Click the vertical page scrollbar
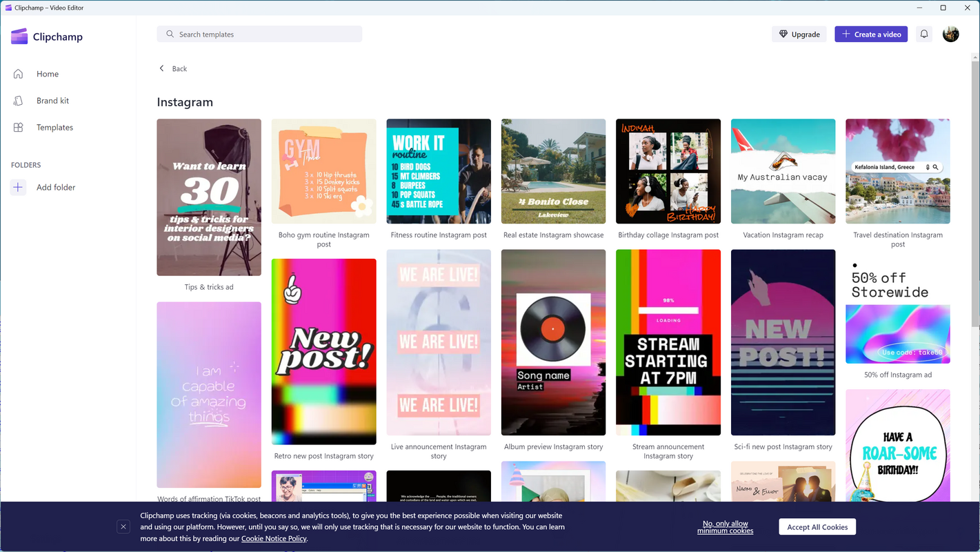980x552 pixels. 975,193
